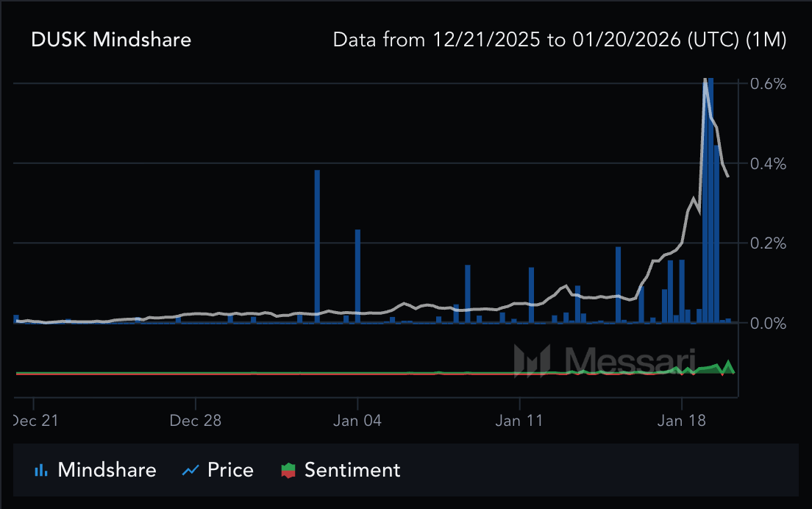Click the 0.4% y-axis tick label
Image resolution: width=812 pixels, height=509 pixels.
click(768, 163)
